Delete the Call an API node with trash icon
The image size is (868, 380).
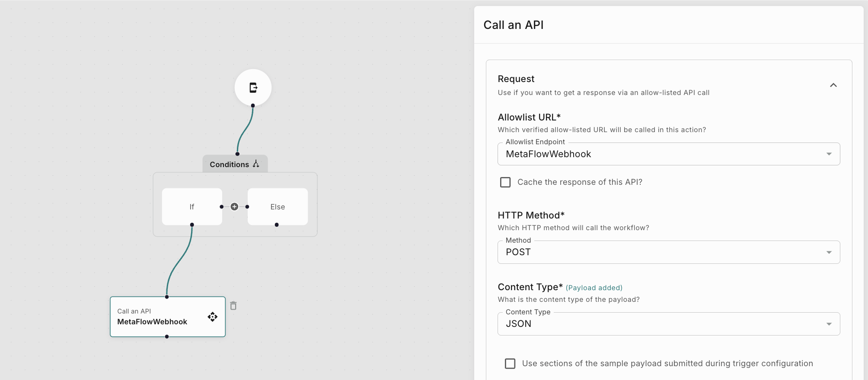coord(233,306)
